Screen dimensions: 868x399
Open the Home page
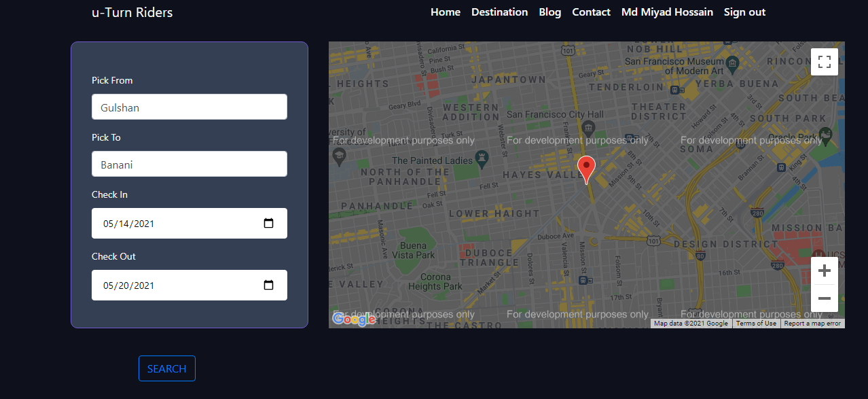point(445,12)
